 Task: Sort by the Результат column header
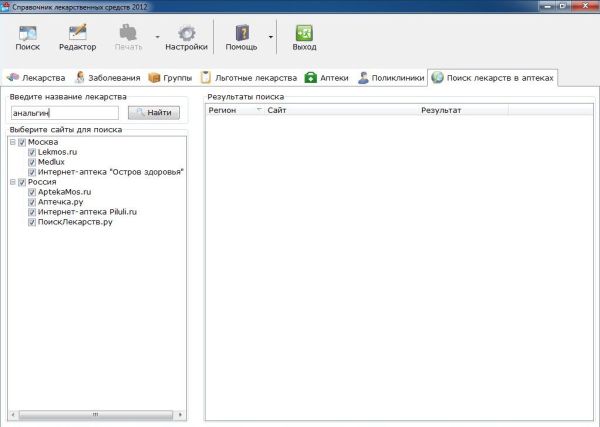463,110
